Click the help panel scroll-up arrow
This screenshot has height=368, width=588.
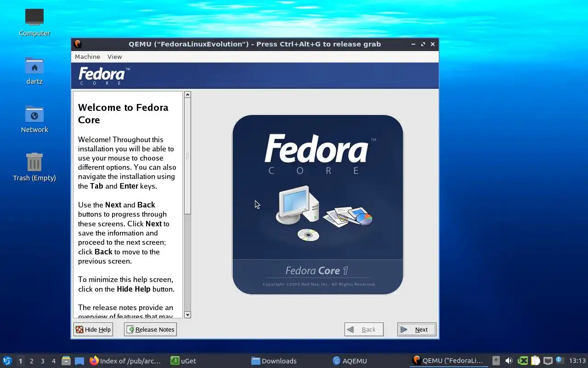coord(187,94)
